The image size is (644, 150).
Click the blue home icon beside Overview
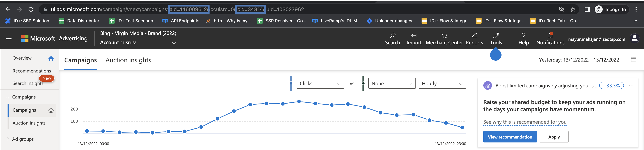tap(51, 58)
